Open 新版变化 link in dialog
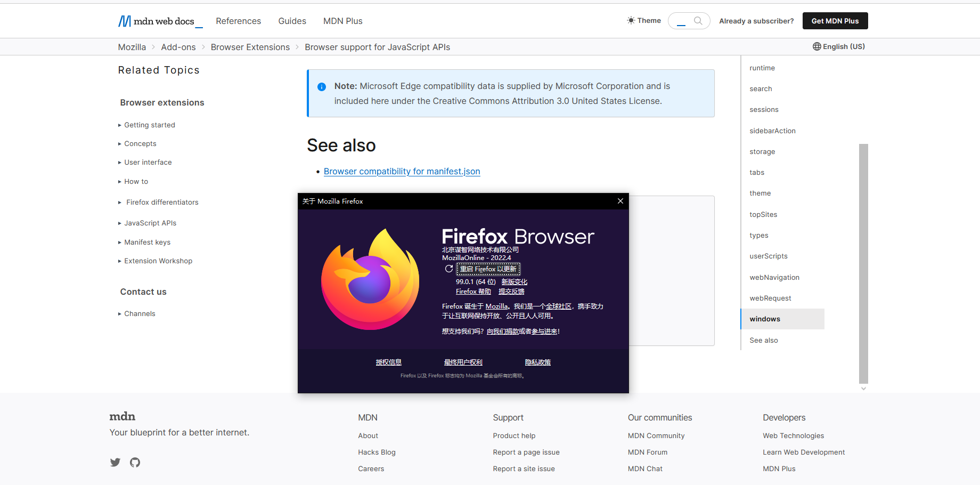 (514, 282)
